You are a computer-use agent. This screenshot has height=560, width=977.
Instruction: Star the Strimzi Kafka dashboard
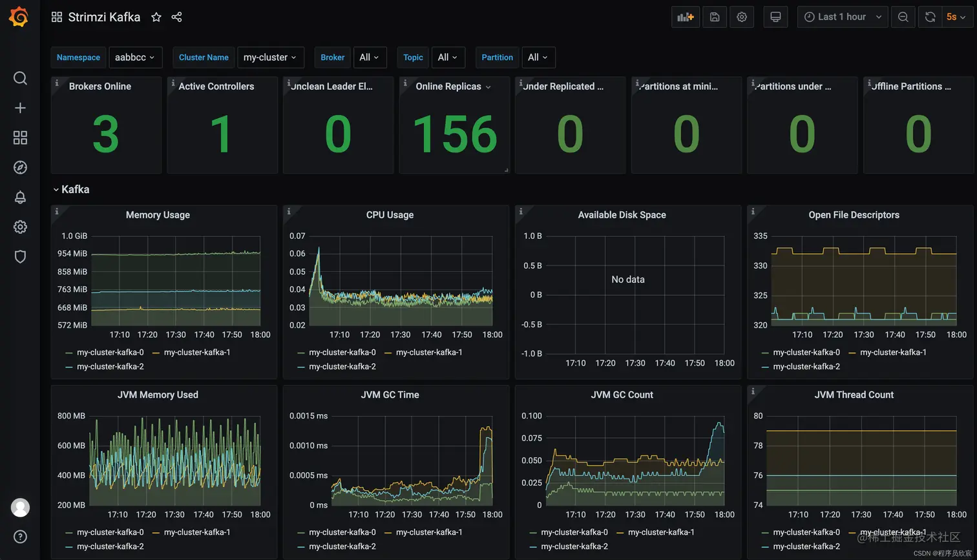(x=156, y=17)
